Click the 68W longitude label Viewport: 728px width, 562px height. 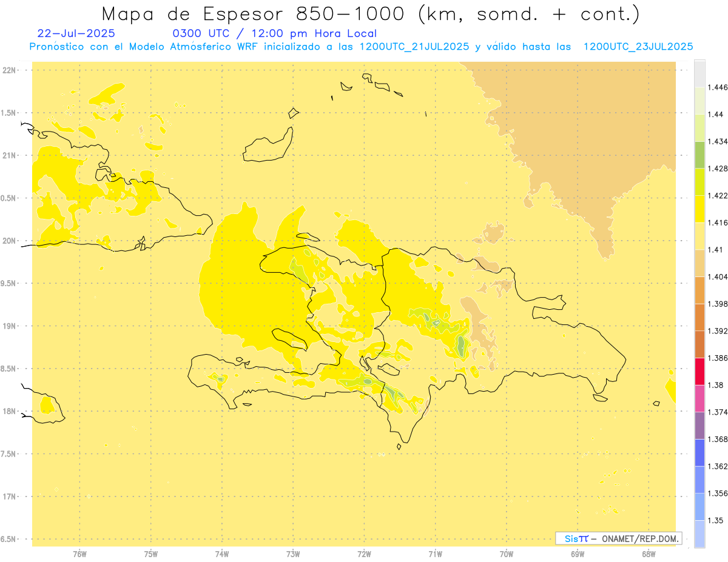(649, 555)
